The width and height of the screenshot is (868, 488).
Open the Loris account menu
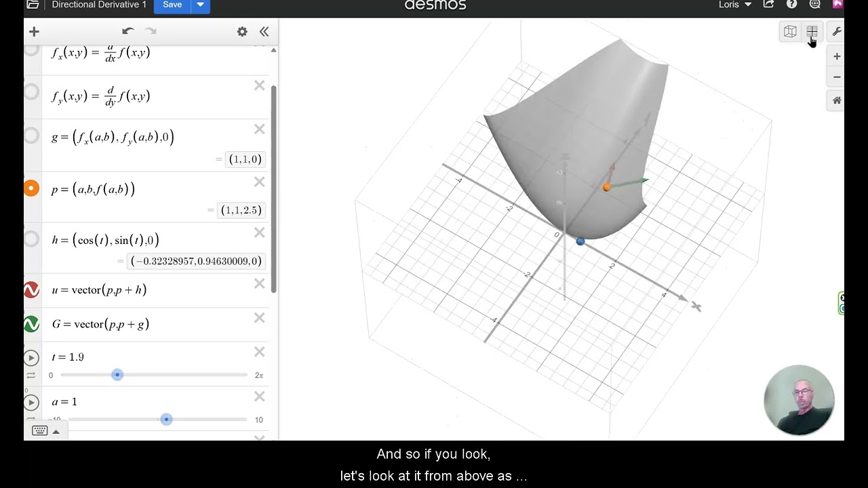click(x=735, y=5)
